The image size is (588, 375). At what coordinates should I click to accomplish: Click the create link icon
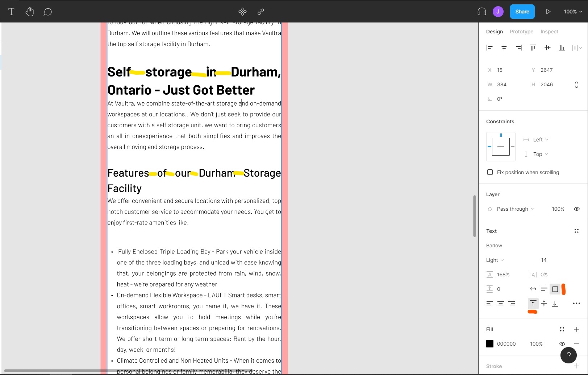(260, 12)
